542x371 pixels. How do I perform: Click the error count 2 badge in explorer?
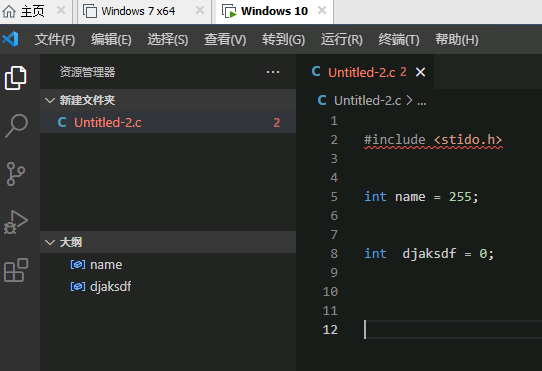(x=277, y=122)
